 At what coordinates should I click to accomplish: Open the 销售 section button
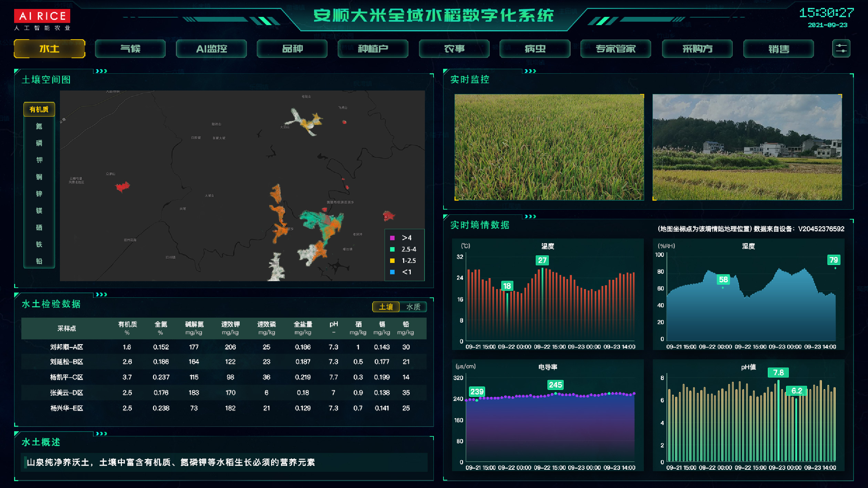click(778, 49)
